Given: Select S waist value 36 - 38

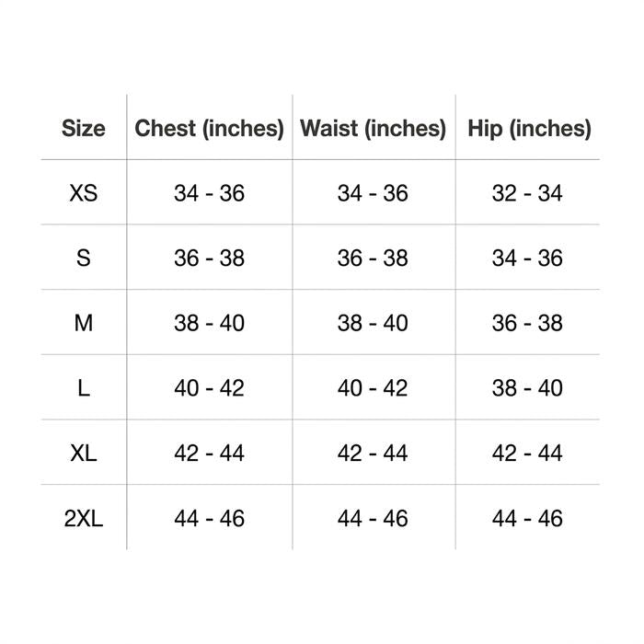Looking at the screenshot, I should pos(373,258).
